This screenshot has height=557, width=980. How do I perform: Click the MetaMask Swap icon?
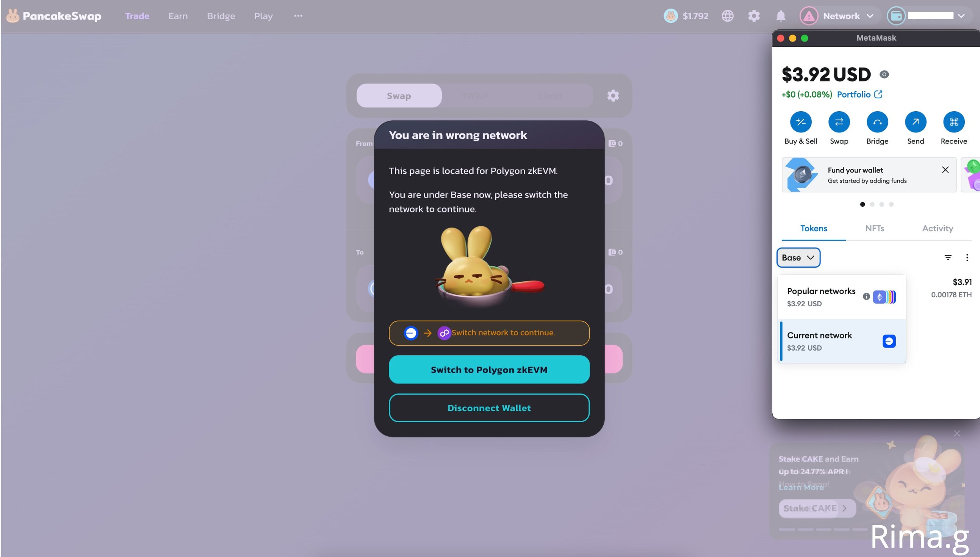(839, 122)
